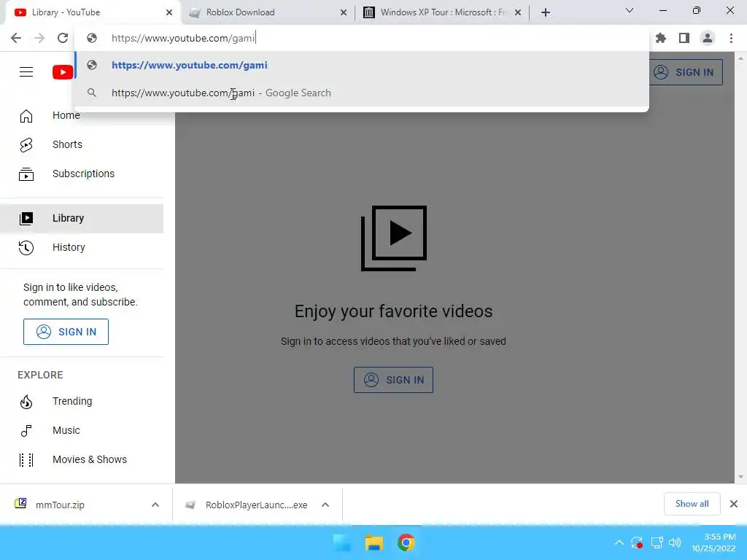Click the page vertical scrollbar
Viewport: 747px width, 560px height.
(740, 267)
